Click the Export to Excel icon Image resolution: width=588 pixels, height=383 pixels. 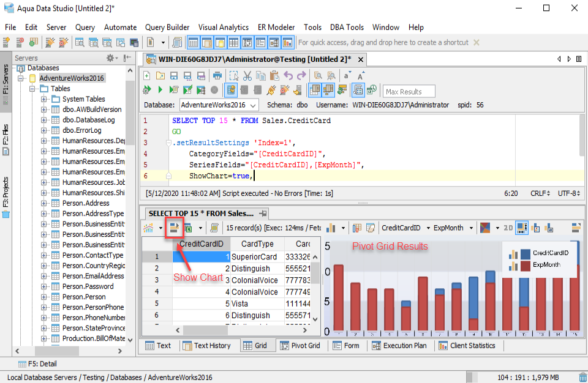click(x=188, y=228)
